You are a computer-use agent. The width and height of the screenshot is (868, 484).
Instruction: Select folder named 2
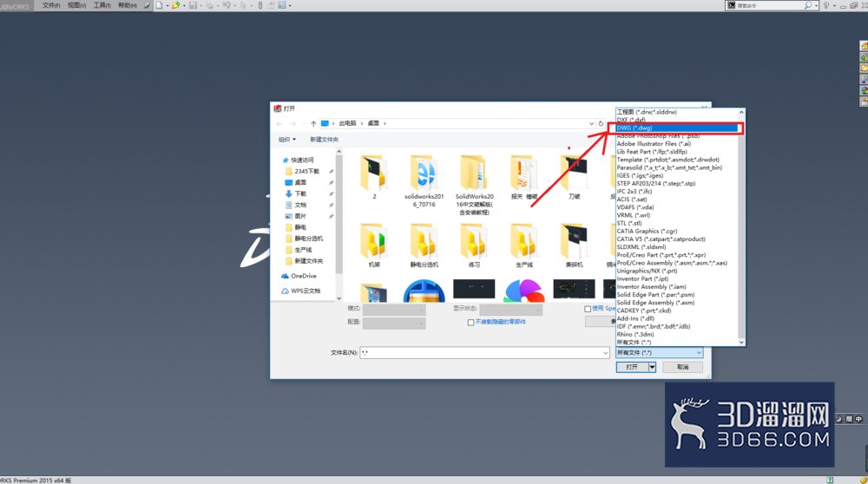[374, 177]
